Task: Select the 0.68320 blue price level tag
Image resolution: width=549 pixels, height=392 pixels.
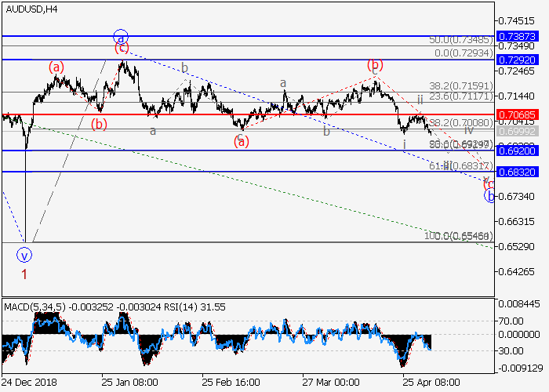Action: pyautogui.click(x=519, y=172)
